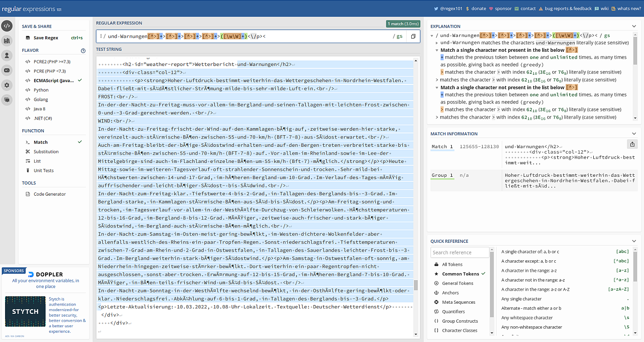644x342 pixels.
Task: Collapse the explanation tree root arrow
Action: tap(432, 36)
